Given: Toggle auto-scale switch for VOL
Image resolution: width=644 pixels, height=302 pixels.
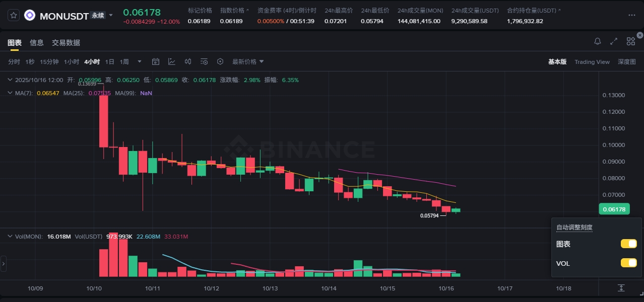Looking at the screenshot, I should 628,263.
